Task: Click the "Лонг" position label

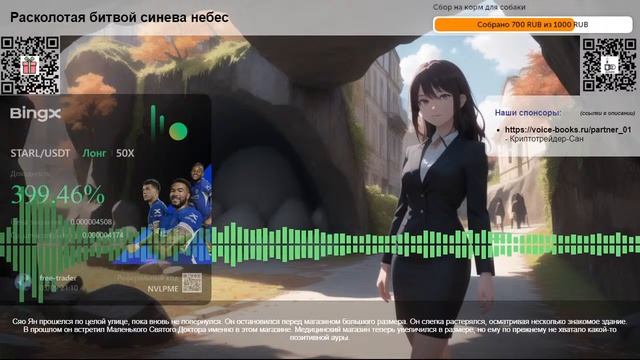Action: click(x=94, y=153)
